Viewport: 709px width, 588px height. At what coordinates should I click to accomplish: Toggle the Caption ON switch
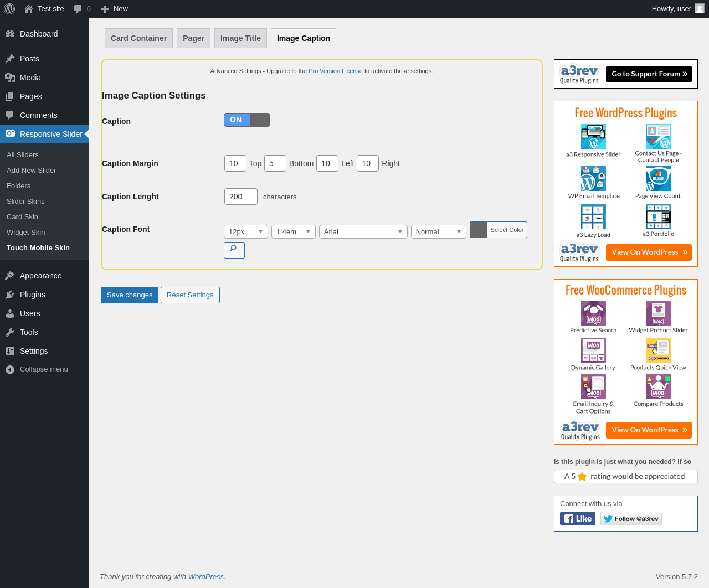tap(247, 120)
